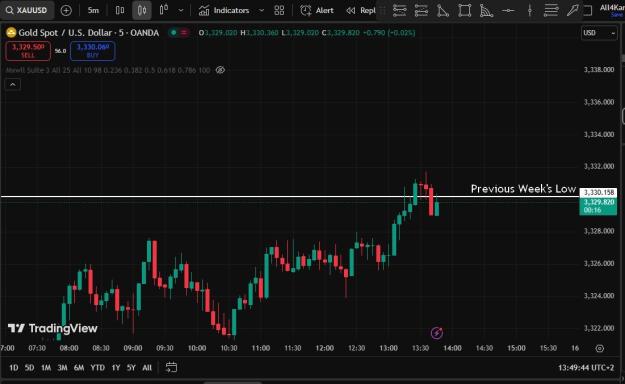This screenshot has width=625, height=384.
Task: Expand the chart style dropdown arrow
Action: pyautogui.click(x=181, y=10)
